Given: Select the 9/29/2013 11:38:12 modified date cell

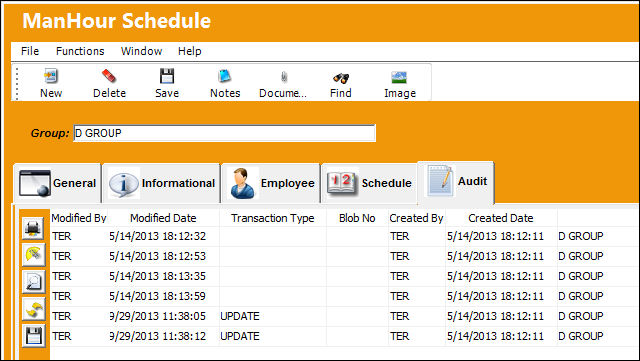Looking at the screenshot, I should pyautogui.click(x=163, y=336).
